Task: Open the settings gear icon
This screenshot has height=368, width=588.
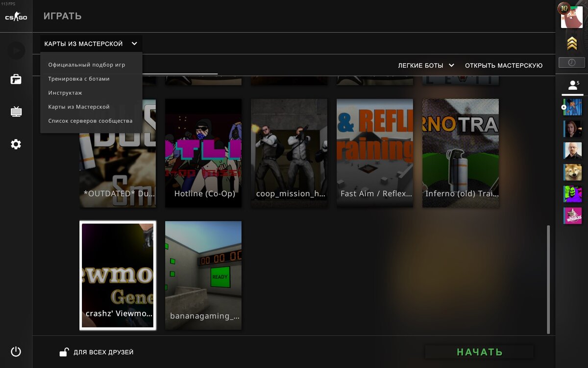Action: coord(16,144)
